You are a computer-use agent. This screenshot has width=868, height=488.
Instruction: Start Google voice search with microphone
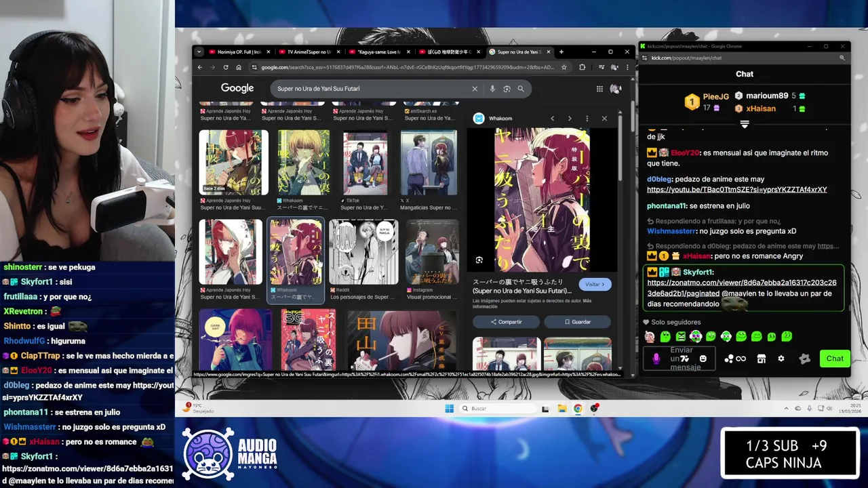pyautogui.click(x=492, y=89)
